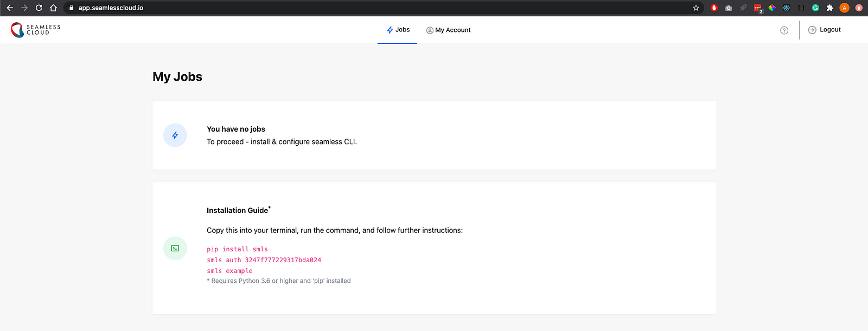Click the 'smls auth' command line

[264, 260]
